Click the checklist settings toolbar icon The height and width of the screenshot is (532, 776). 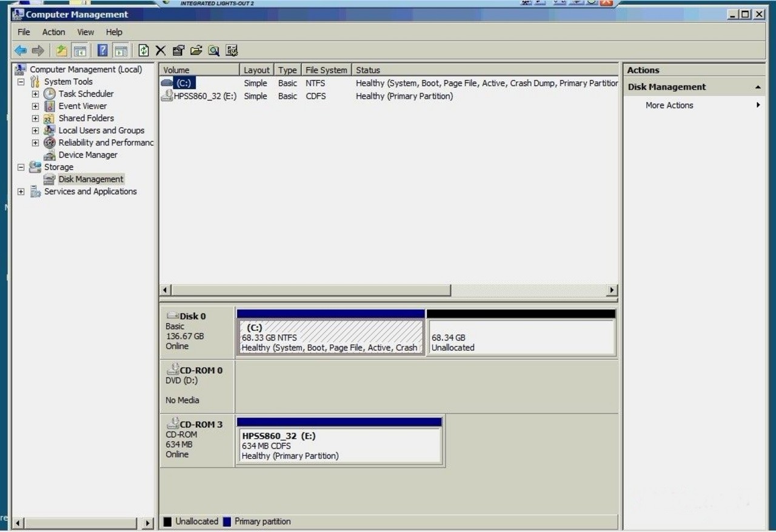(x=232, y=51)
